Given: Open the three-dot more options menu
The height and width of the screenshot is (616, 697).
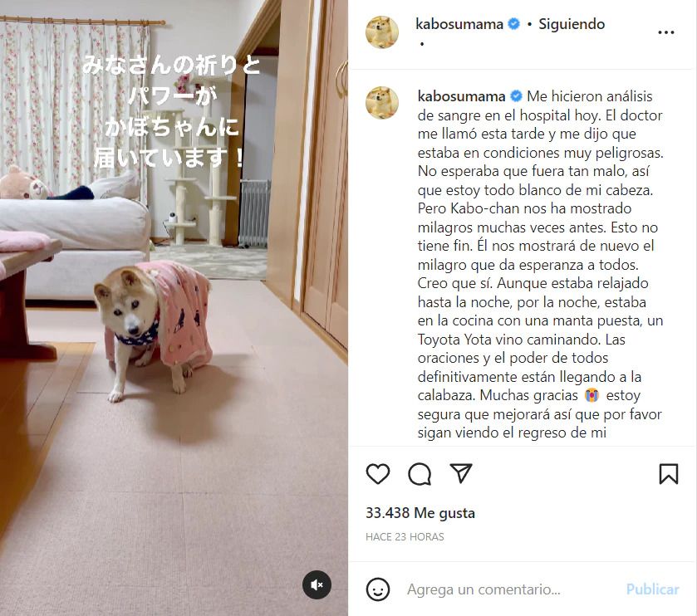Looking at the screenshot, I should click(x=666, y=32).
